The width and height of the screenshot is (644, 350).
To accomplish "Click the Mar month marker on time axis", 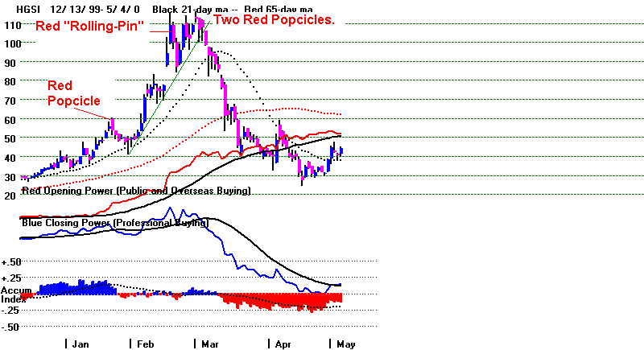I will click(x=209, y=344).
